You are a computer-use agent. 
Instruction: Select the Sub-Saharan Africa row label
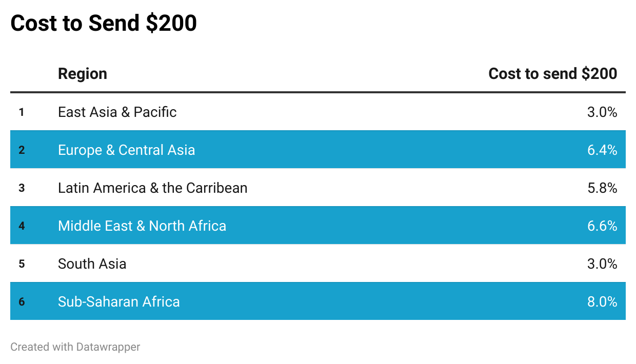click(x=118, y=301)
